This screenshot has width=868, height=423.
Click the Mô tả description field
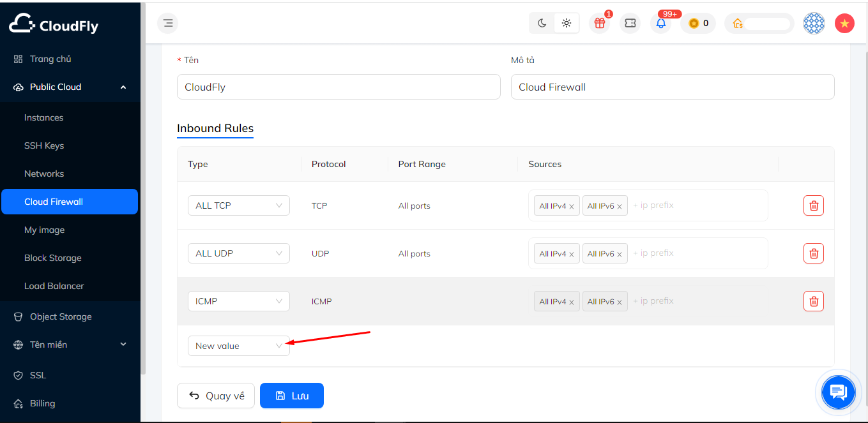point(673,87)
